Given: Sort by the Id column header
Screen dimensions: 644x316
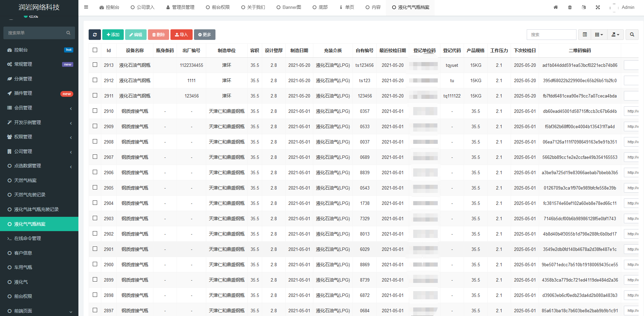Looking at the screenshot, I should [x=109, y=50].
